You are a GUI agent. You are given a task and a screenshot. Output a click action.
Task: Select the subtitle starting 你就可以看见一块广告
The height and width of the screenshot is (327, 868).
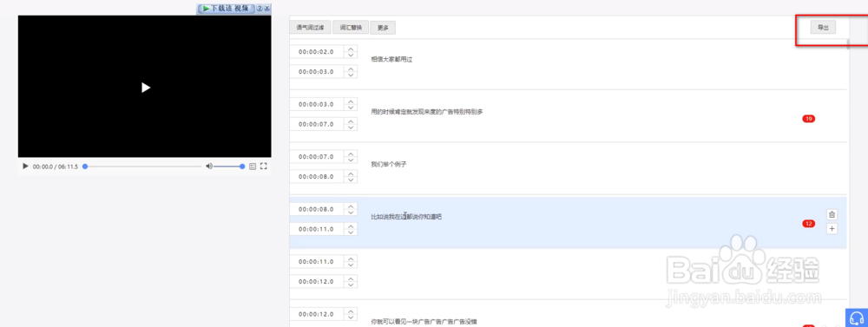424,322
